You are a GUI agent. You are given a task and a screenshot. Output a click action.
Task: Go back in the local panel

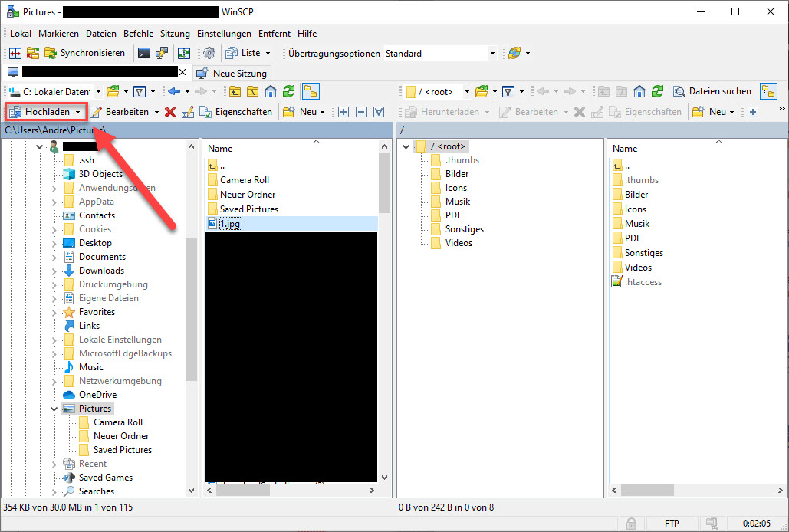[174, 91]
